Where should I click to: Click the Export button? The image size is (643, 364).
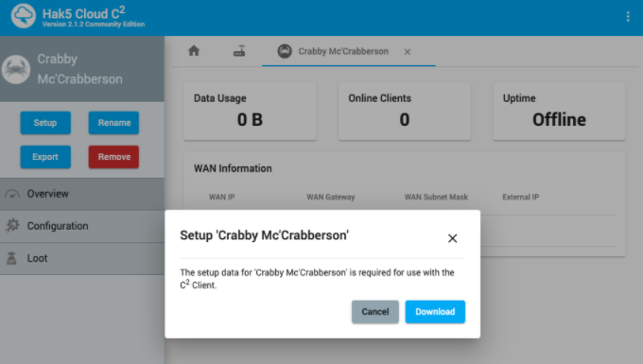45,157
